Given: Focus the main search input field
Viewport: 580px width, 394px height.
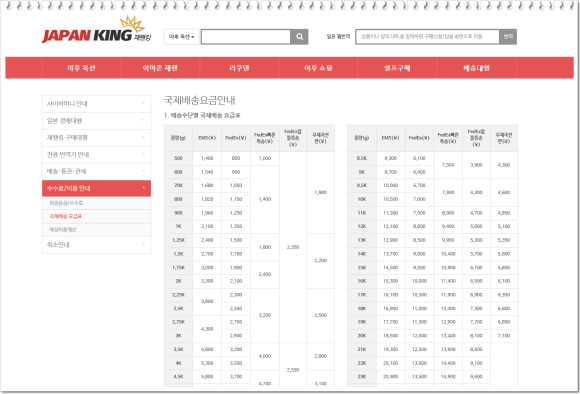Looking at the screenshot, I should pyautogui.click(x=246, y=37).
